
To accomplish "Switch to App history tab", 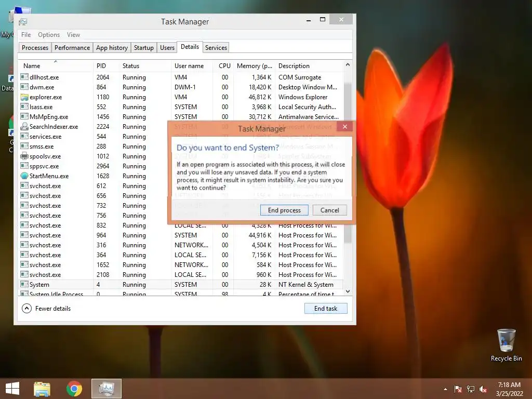I will click(x=112, y=47).
